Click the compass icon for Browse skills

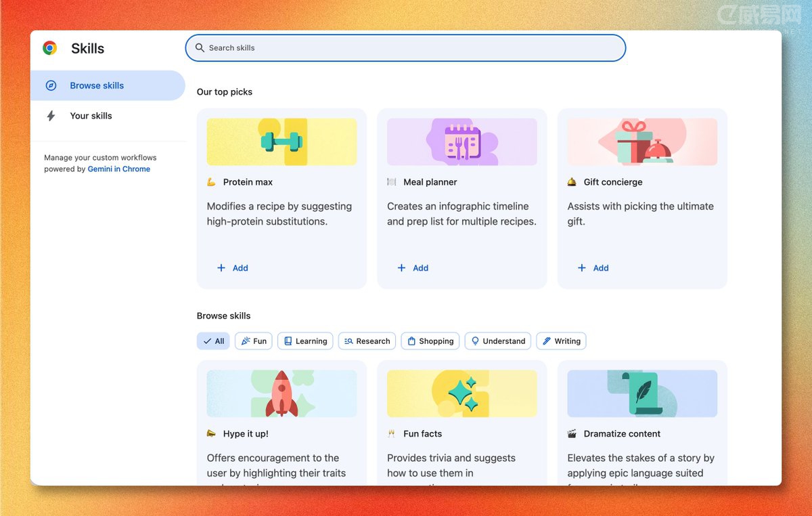(x=51, y=85)
